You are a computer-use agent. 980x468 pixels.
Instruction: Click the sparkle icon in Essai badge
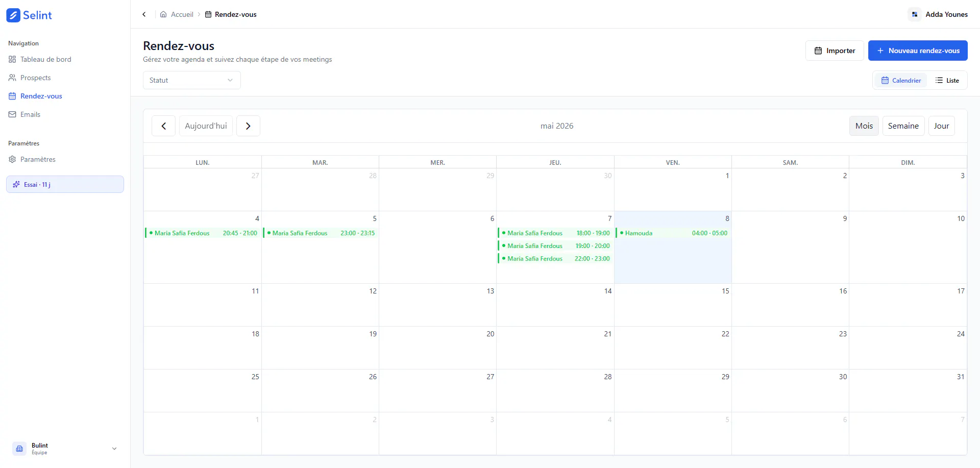point(16,184)
